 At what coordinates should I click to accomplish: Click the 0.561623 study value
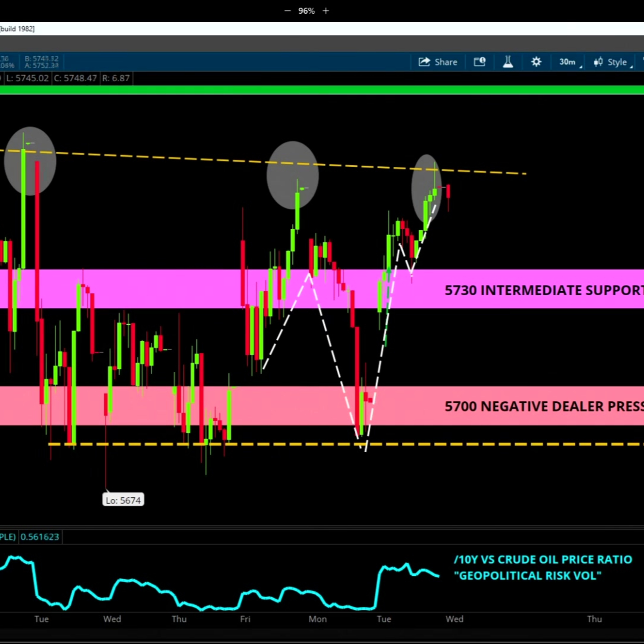pyautogui.click(x=40, y=537)
